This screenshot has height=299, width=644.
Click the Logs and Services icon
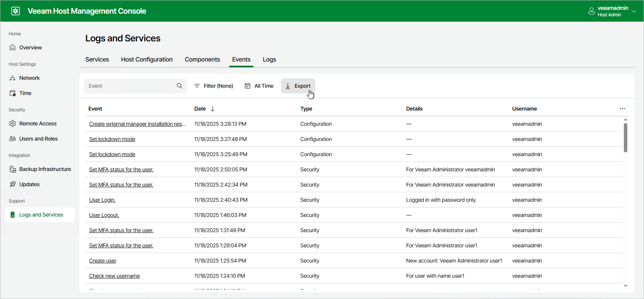[13, 215]
